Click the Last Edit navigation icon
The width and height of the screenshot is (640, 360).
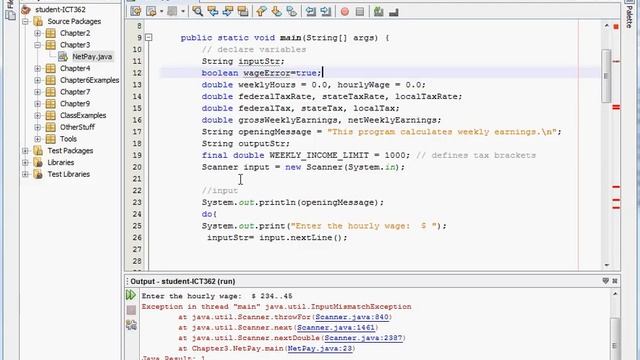point(136,11)
